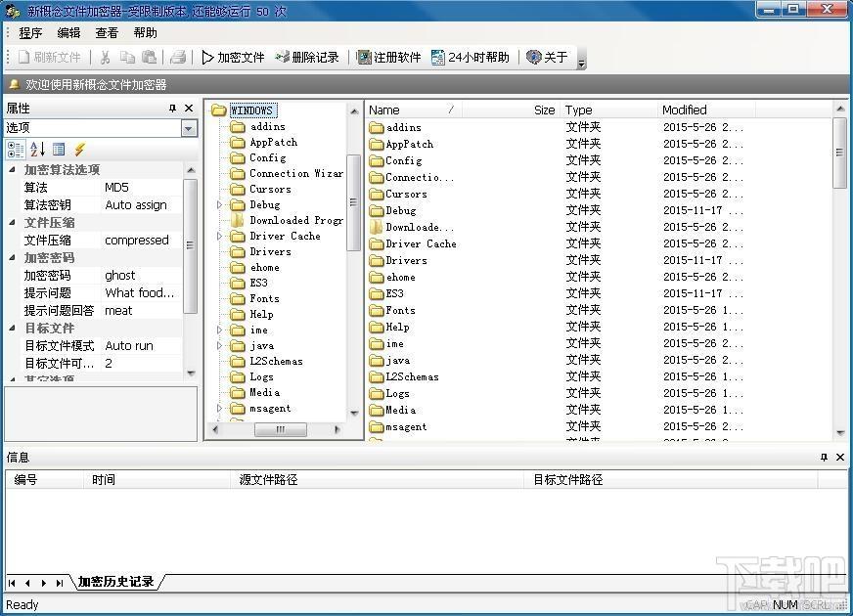Collapse the 加密算法选项 category

click(x=12, y=169)
